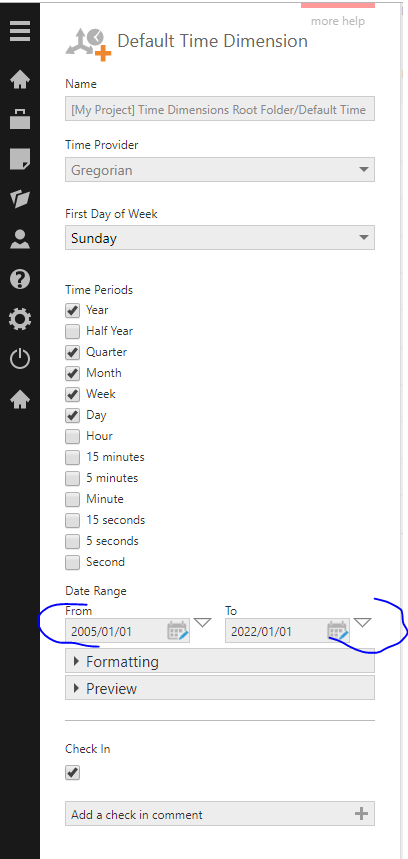The width and height of the screenshot is (408, 859).
Task: Click the more help link
Action: (x=338, y=21)
